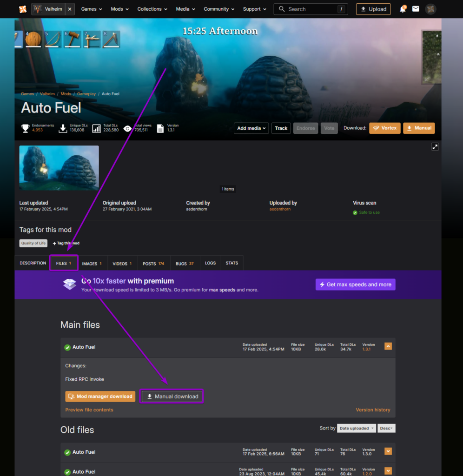Switch to the Bugs tab
Viewport: 463px width, 476px height.
(x=185, y=264)
